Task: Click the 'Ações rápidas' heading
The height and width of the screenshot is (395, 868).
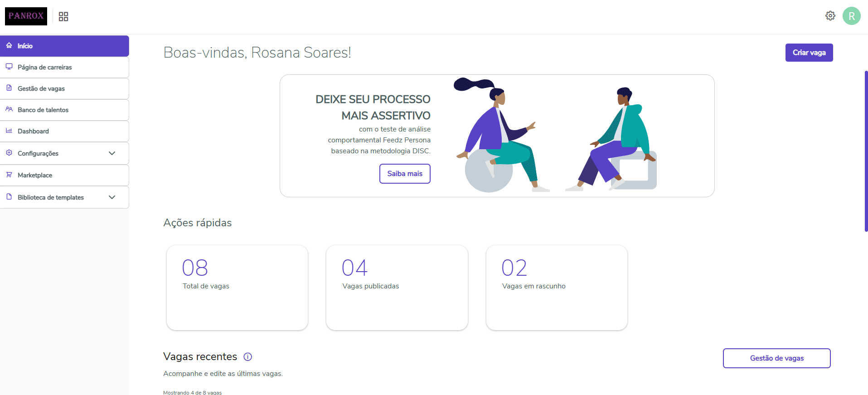Action: (197, 223)
